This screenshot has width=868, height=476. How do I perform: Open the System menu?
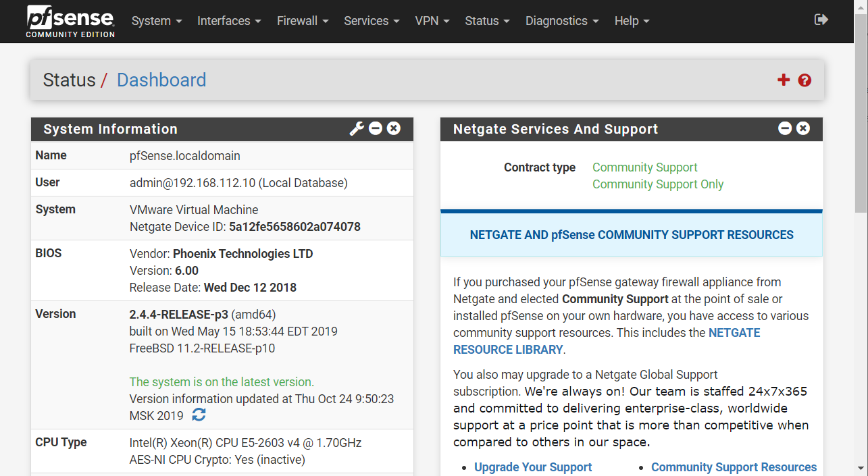coord(157,21)
